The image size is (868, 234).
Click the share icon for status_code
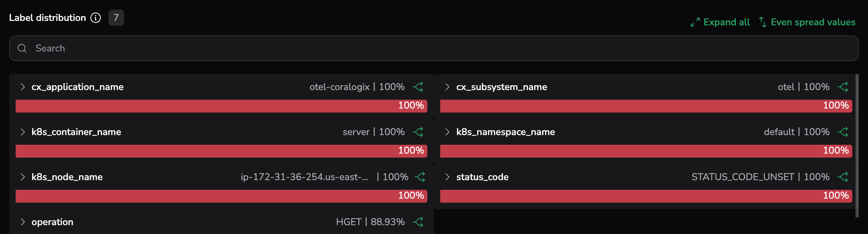[843, 177]
